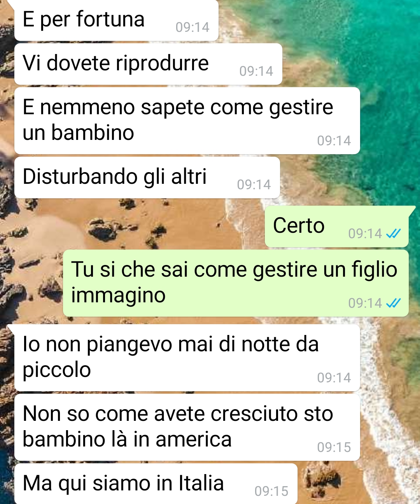Viewport: 420px width, 504px height.
Task: Click the 09:14 timestamp under "piccolo" message
Action: 334,378
